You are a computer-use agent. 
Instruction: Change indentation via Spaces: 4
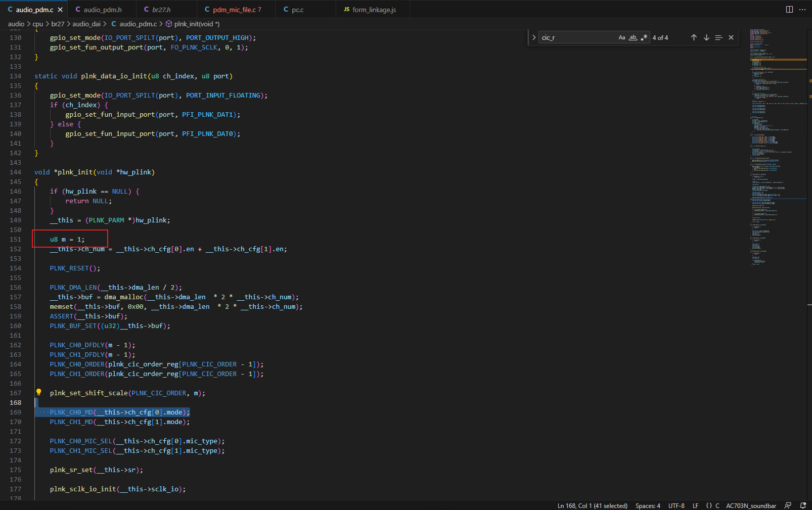(648, 505)
